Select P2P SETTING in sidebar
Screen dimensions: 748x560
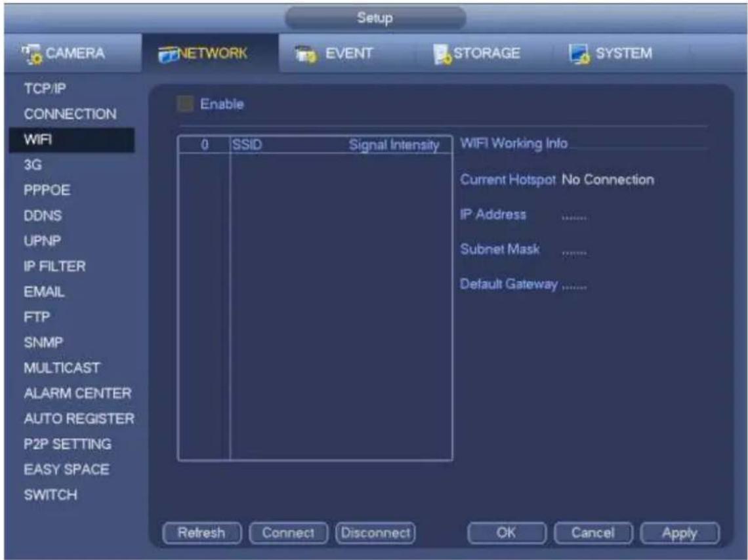[68, 444]
